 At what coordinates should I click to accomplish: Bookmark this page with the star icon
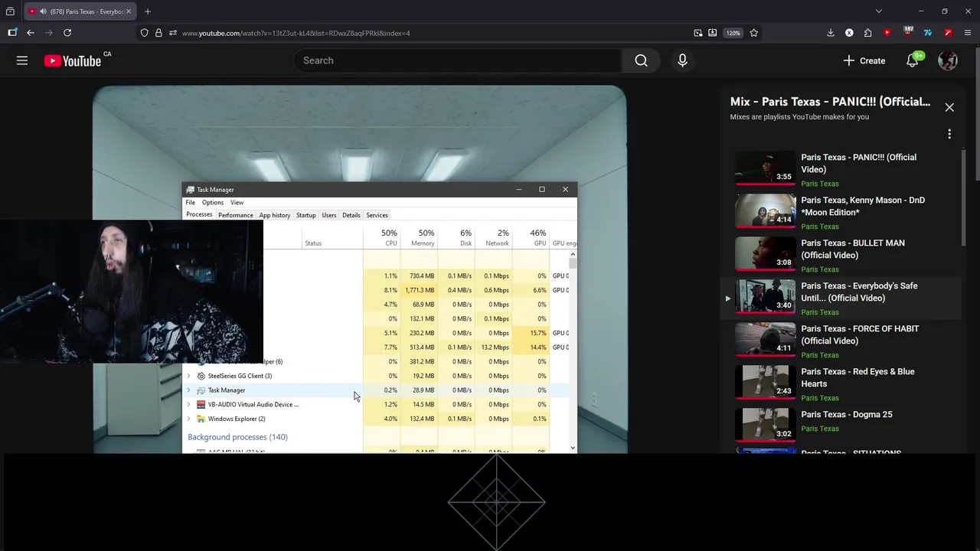pos(754,33)
